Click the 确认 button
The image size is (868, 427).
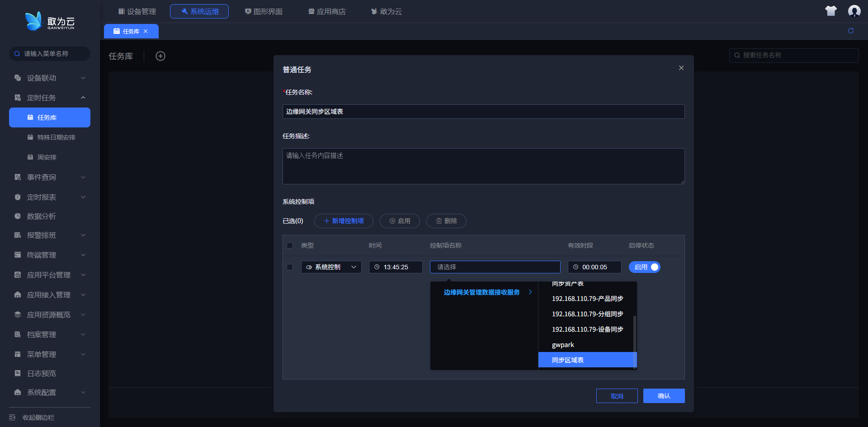click(x=664, y=396)
